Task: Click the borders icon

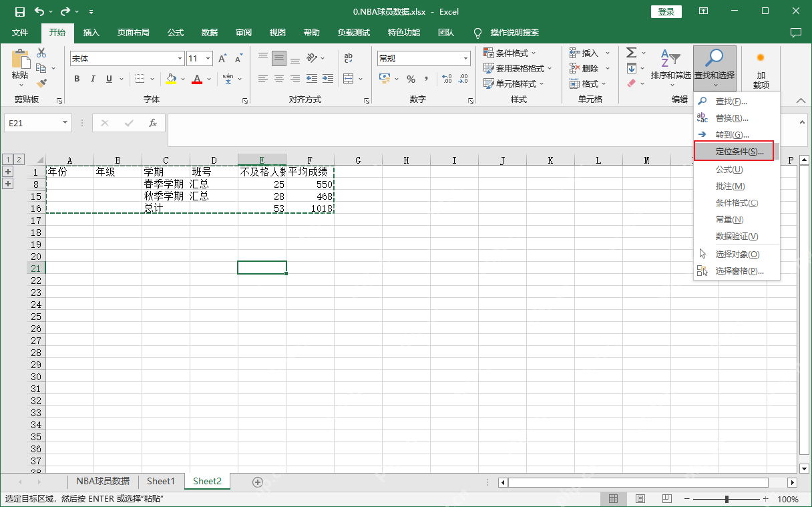Action: click(140, 79)
